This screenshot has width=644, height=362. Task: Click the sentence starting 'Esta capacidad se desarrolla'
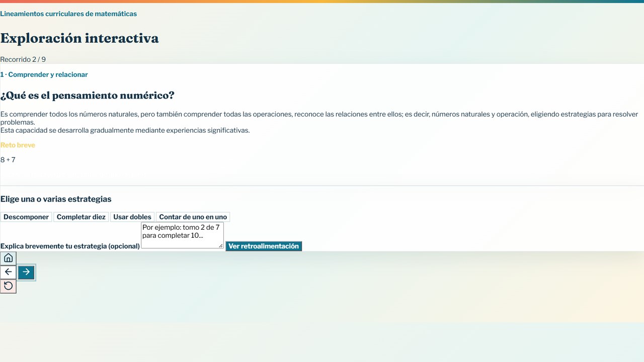(x=125, y=131)
